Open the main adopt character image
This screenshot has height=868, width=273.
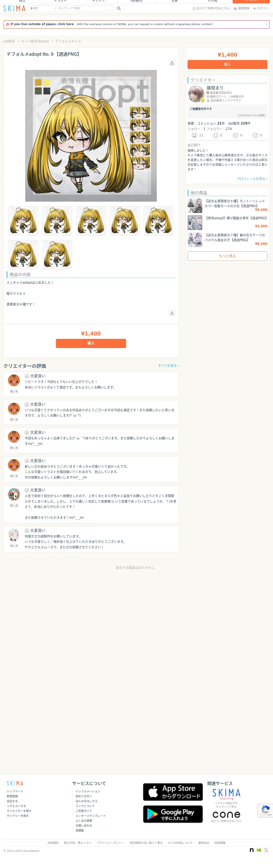[91, 136]
